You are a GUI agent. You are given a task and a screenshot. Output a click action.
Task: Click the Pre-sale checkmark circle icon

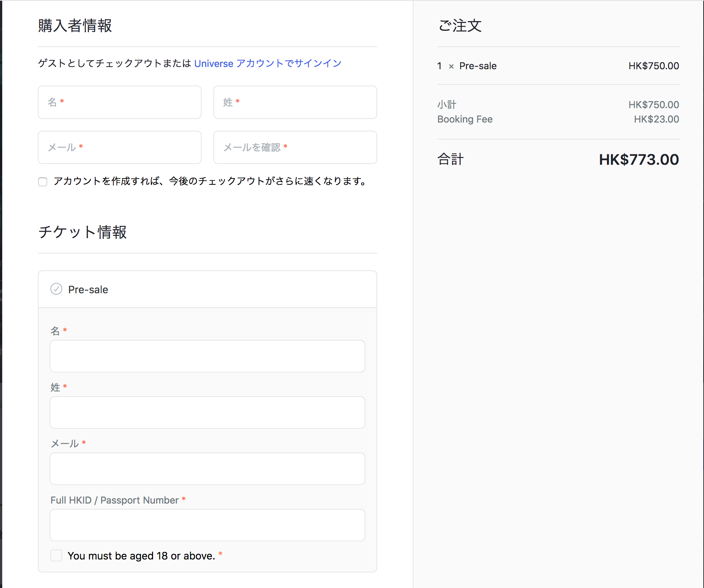[x=56, y=289]
